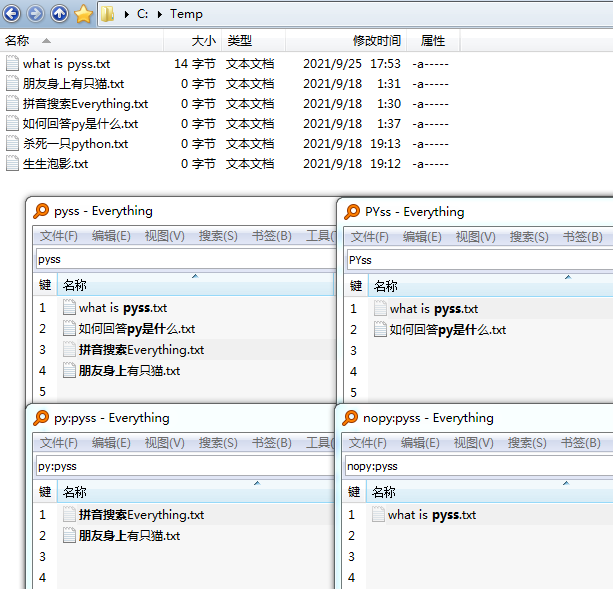Select 朋友身上有只猫.txt in py:pyss window
Viewport: 613px width, 589px height.
tap(129, 535)
